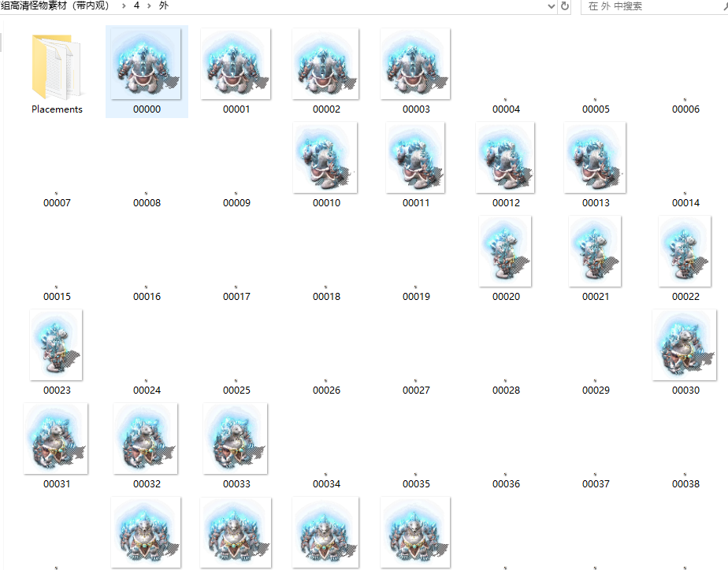The height and width of the screenshot is (570, 728).
Task: Select file named 00009
Action: click(x=237, y=202)
